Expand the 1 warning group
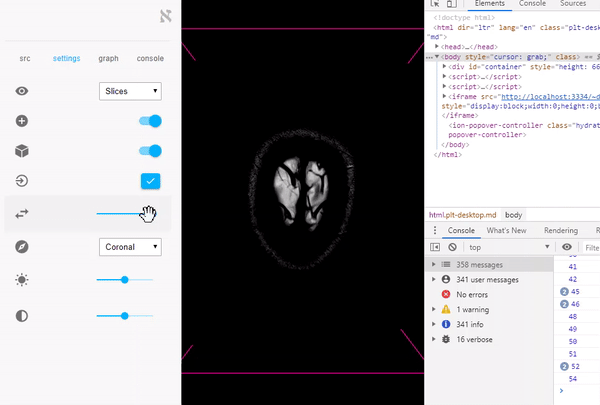The height and width of the screenshot is (405, 600). tap(434, 309)
